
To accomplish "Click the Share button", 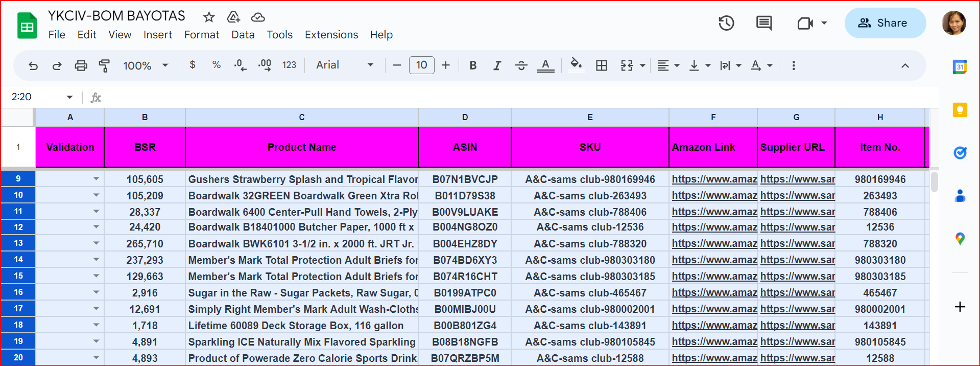I will point(885,23).
